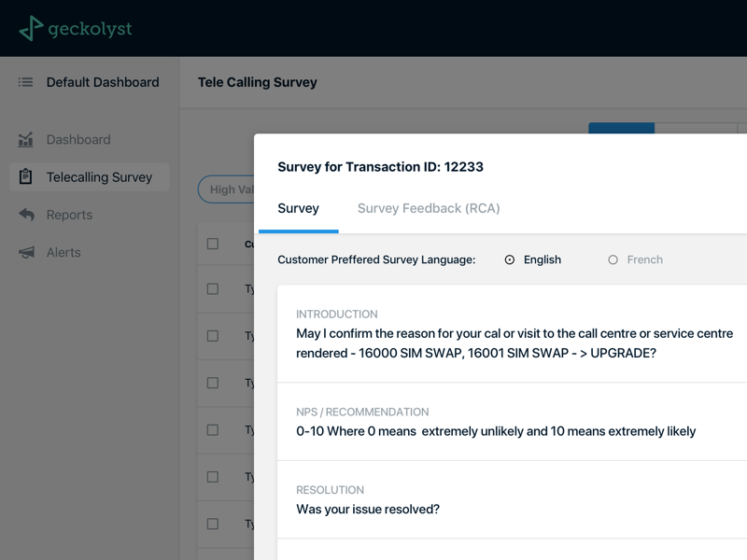Click the Customer Preffered Survey Language label

(376, 259)
